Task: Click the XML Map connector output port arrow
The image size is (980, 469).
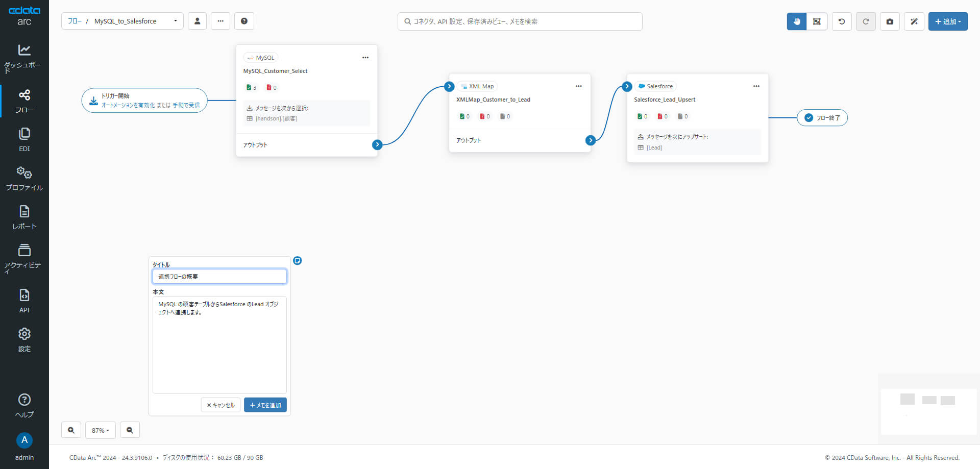Action: pyautogui.click(x=591, y=140)
